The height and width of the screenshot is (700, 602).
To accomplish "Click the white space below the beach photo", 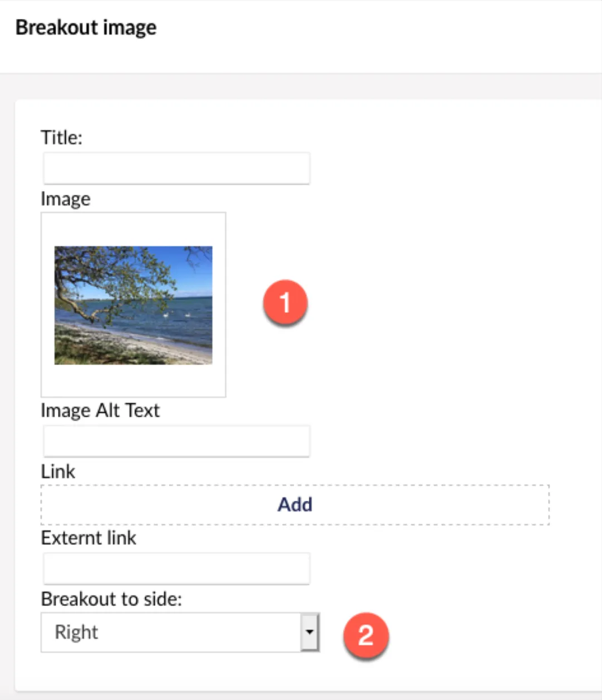I will click(134, 381).
